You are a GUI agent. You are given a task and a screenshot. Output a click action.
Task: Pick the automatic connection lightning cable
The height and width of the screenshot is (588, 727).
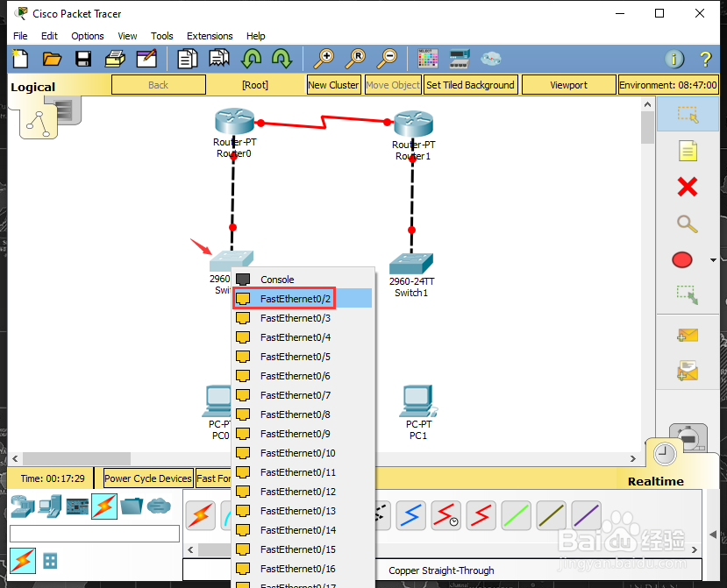point(200,515)
